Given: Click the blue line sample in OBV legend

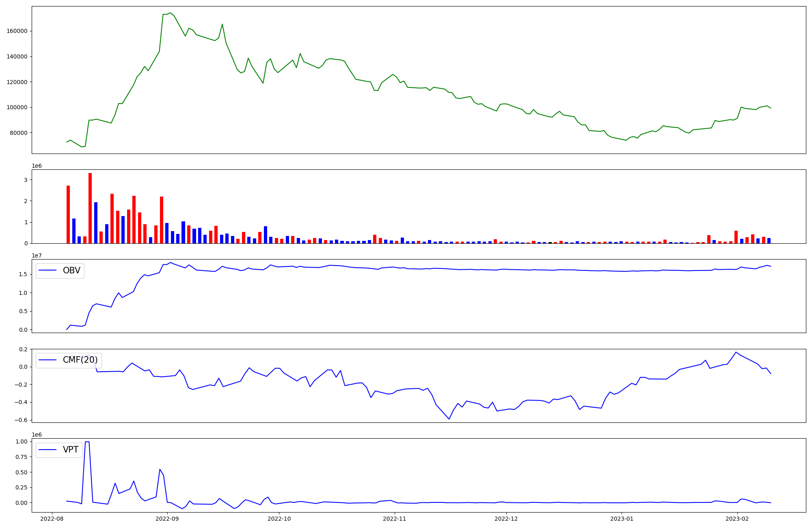Looking at the screenshot, I should coord(48,270).
